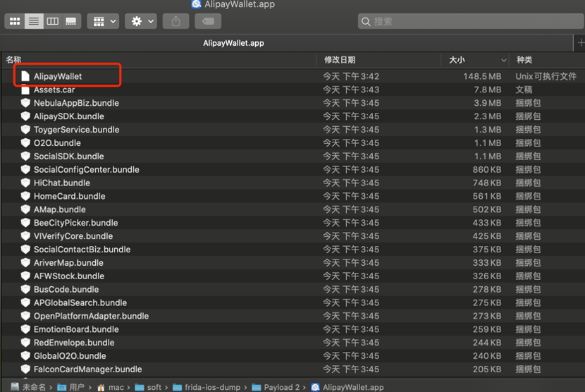The height and width of the screenshot is (392, 585).
Task: Switch to list view mode
Action: pos(34,21)
